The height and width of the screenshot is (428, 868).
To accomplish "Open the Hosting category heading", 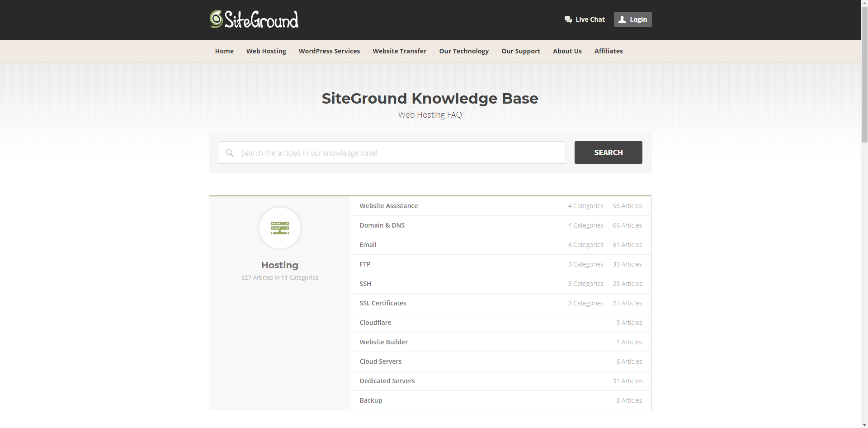I will click(x=280, y=265).
